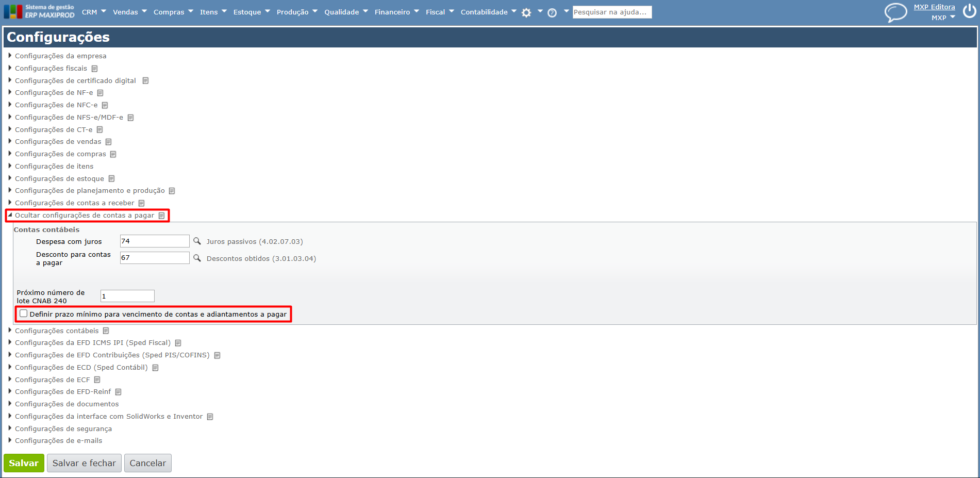Viewport: 980px width, 478px height.
Task: Open document icon beside Configurações de ECF
Action: coord(97,380)
